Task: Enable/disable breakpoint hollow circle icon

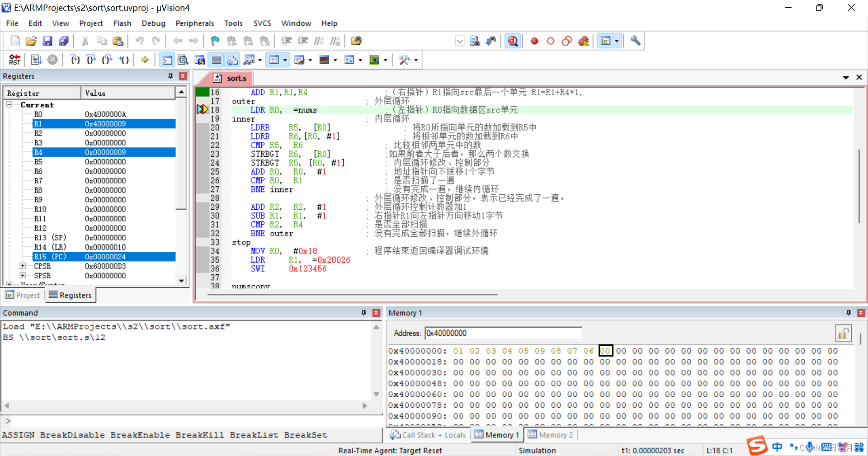Action: [x=551, y=41]
